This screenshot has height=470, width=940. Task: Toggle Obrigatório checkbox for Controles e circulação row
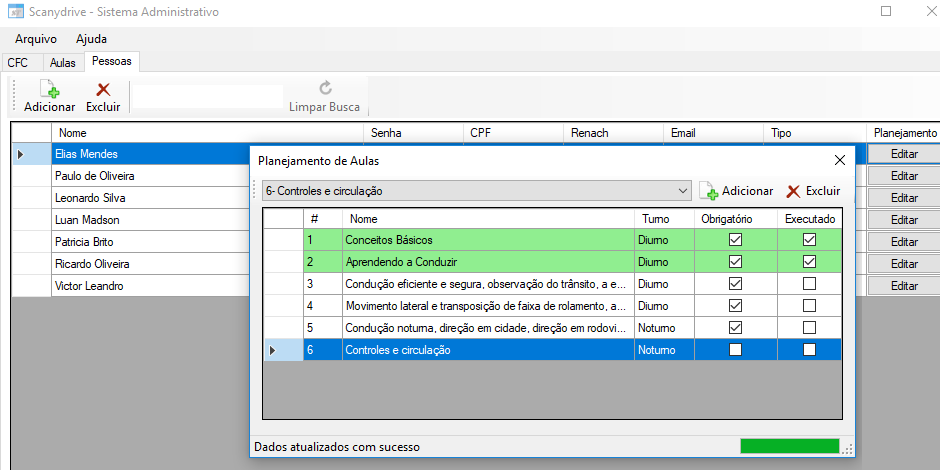[735, 350]
